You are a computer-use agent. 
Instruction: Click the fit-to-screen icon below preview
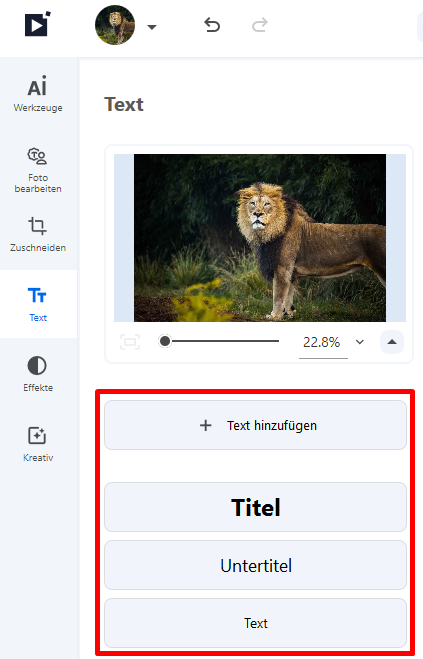tap(130, 342)
